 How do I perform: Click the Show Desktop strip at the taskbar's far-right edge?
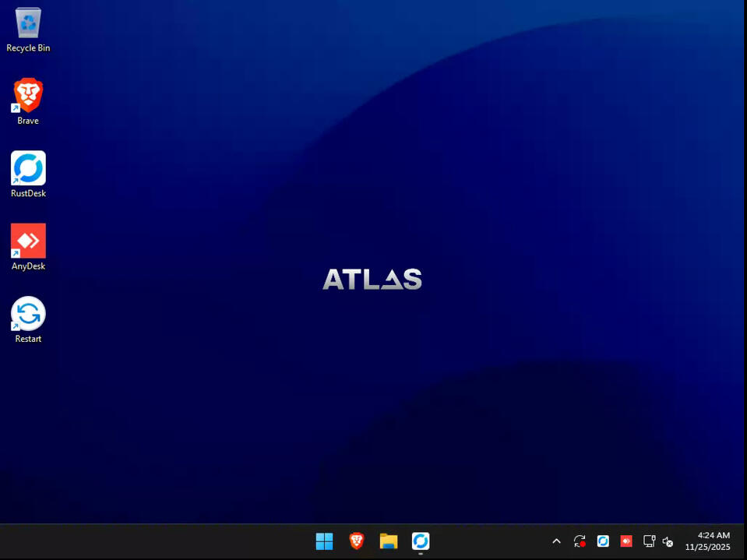744,541
